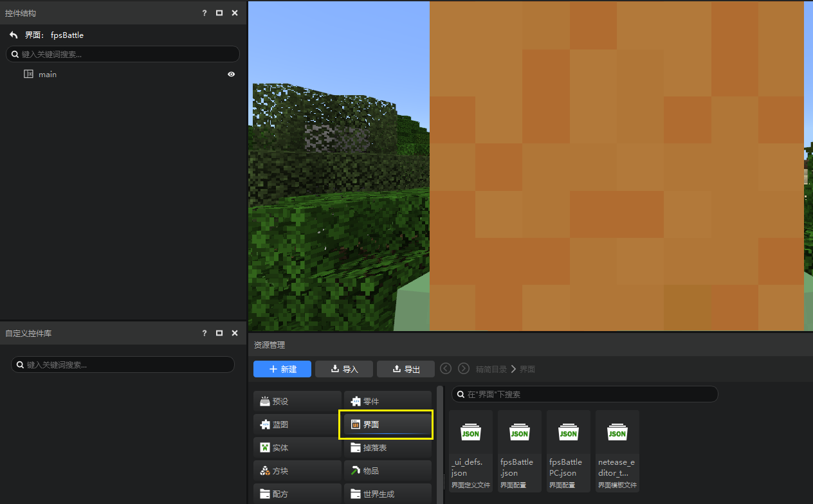Image resolution: width=813 pixels, height=504 pixels.
Task: Maximize the 控件结构 panel
Action: [x=219, y=13]
